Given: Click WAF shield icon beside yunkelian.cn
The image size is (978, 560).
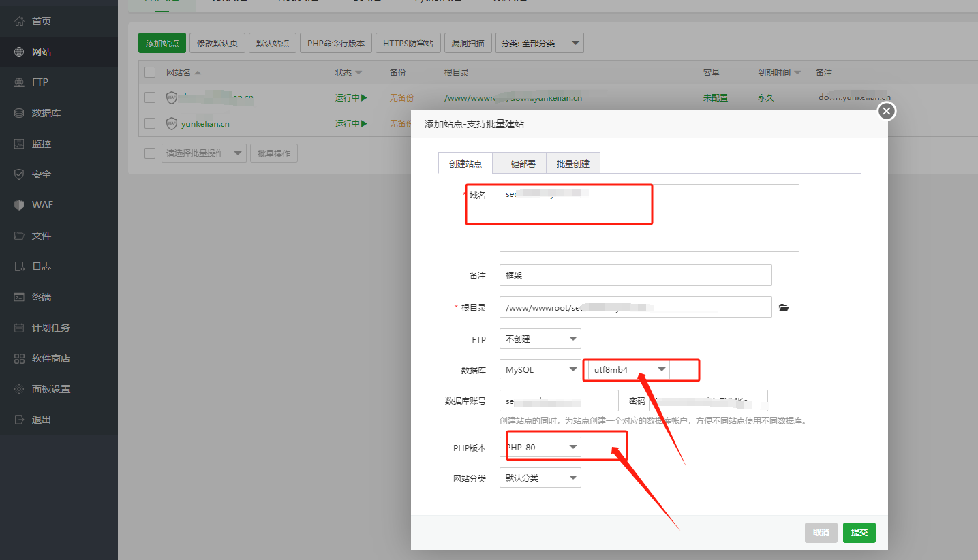Looking at the screenshot, I should tap(172, 124).
